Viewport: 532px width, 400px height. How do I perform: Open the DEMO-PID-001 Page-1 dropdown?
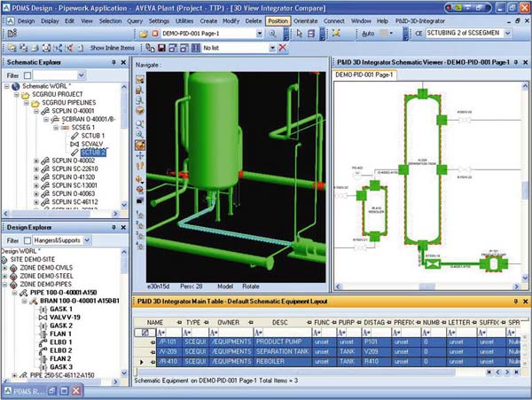(259, 34)
